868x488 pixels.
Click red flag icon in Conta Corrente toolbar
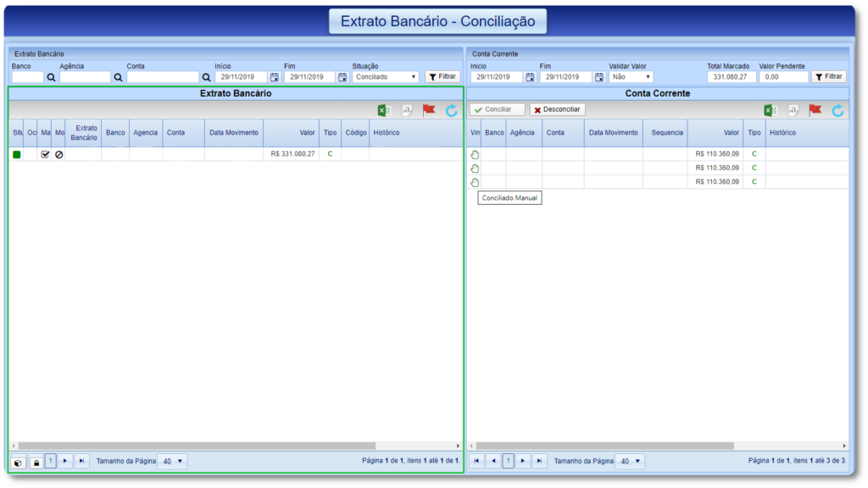click(815, 110)
